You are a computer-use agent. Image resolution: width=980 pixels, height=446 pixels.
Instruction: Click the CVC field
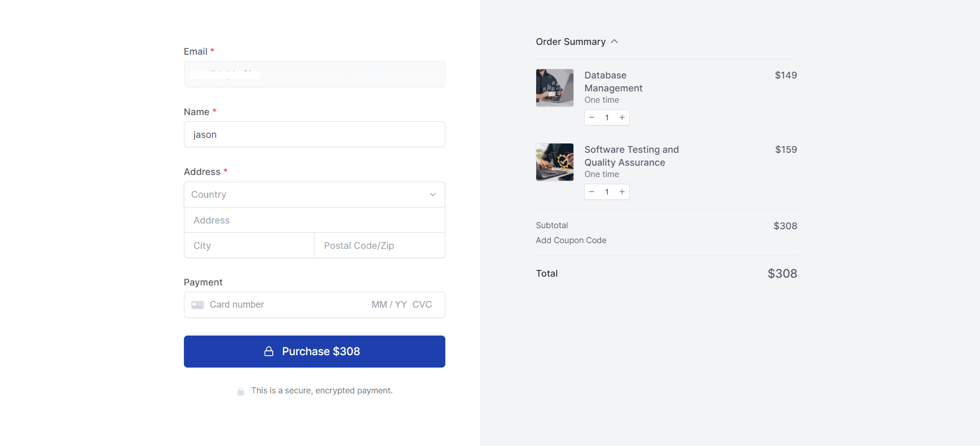[422, 305]
